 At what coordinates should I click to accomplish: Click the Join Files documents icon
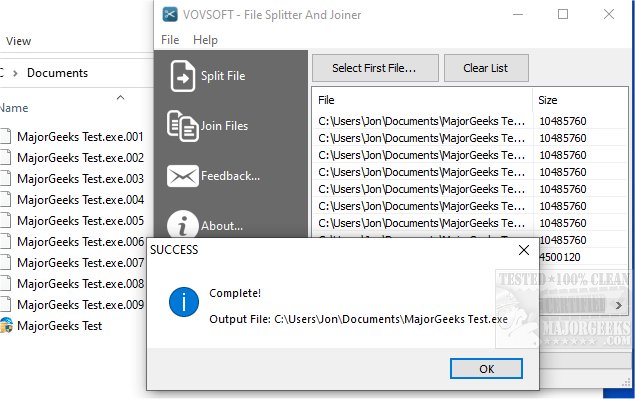(183, 126)
